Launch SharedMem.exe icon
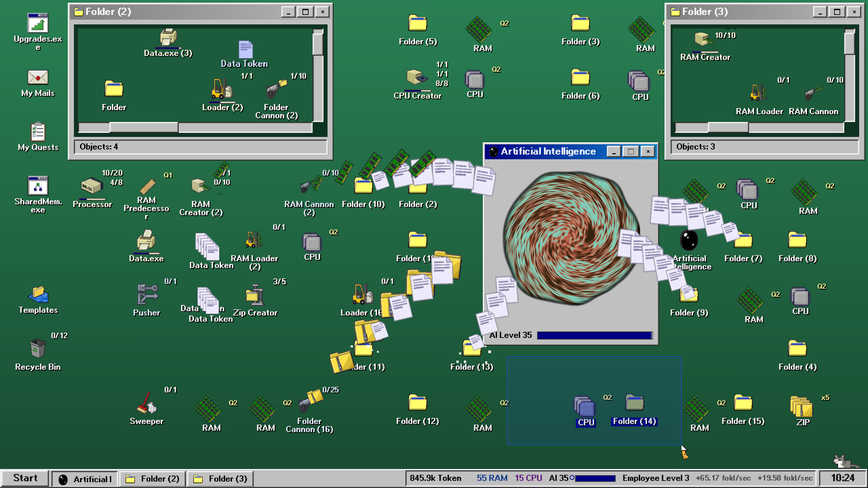This screenshot has height=488, width=868. tap(38, 186)
